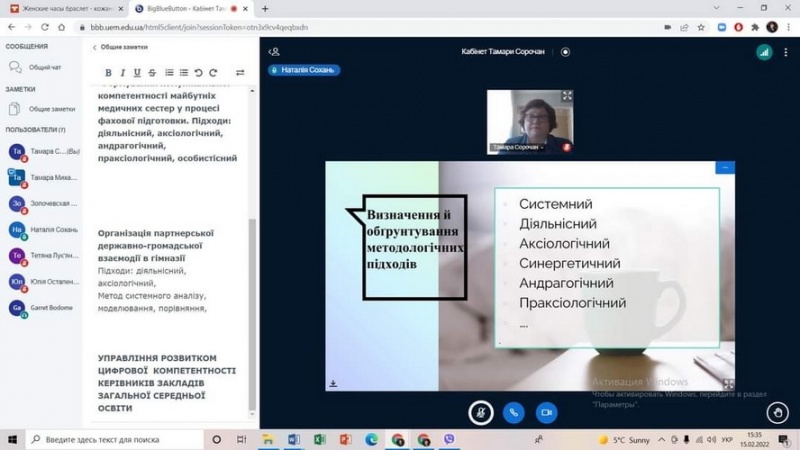Toggle the raise hand button
This screenshot has width=800, height=450.
[x=778, y=412]
